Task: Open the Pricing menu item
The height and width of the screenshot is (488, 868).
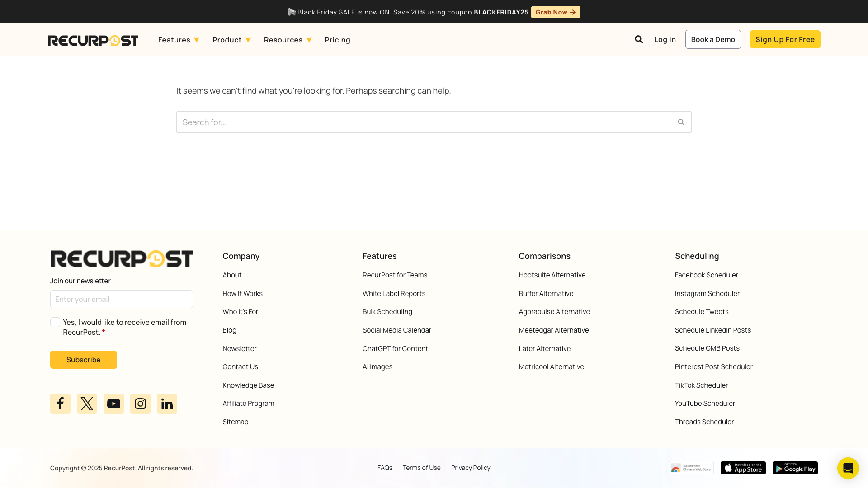Action: coord(337,40)
